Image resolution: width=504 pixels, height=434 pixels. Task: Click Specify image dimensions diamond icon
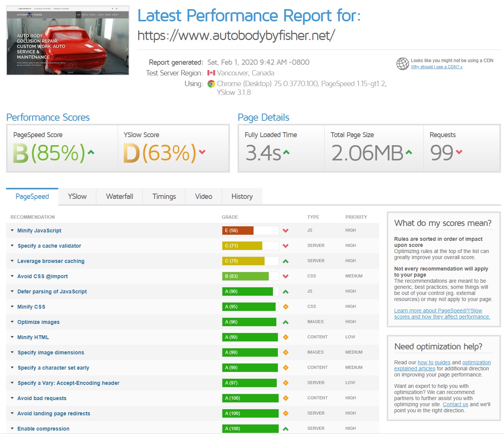coord(285,352)
